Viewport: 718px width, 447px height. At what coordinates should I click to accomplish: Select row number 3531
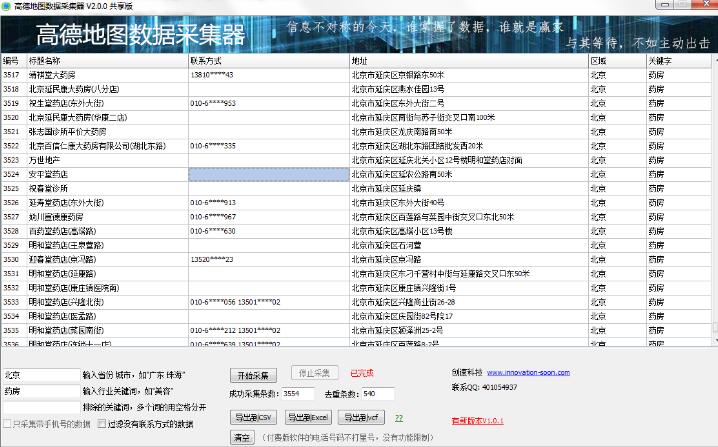point(11,273)
